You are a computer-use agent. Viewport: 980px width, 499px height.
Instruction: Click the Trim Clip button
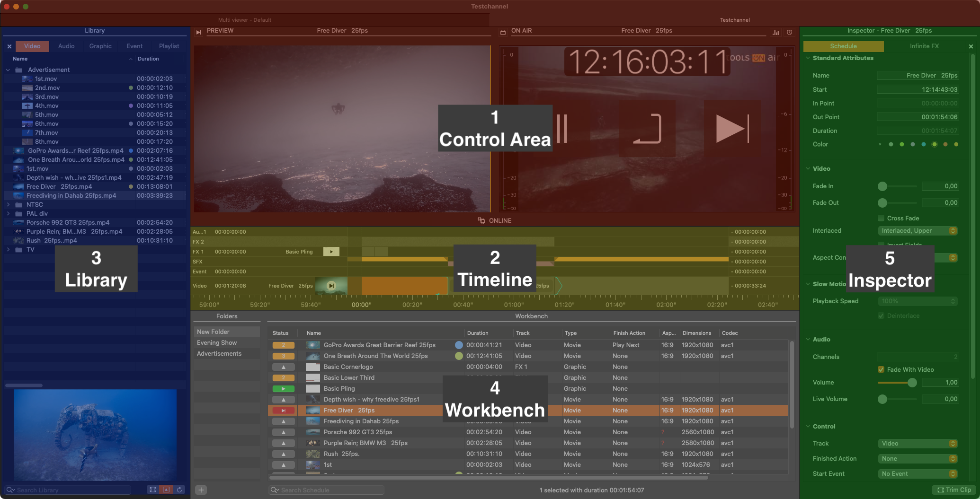tap(954, 490)
